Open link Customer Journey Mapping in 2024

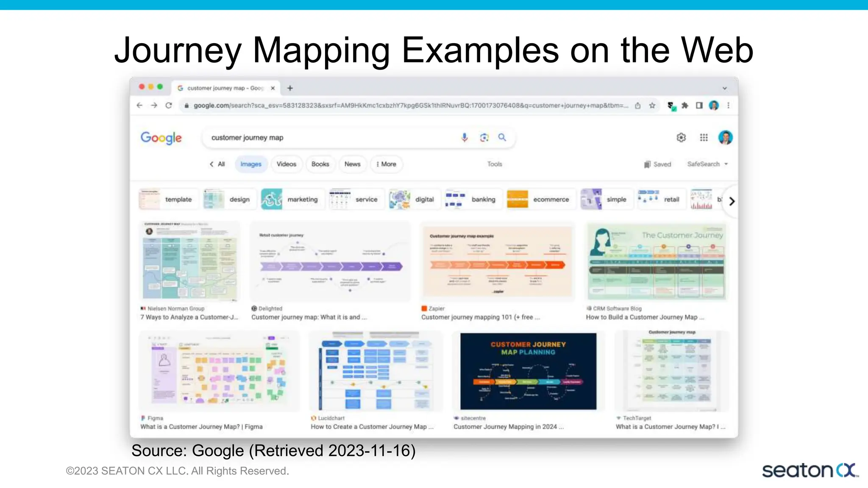(509, 427)
